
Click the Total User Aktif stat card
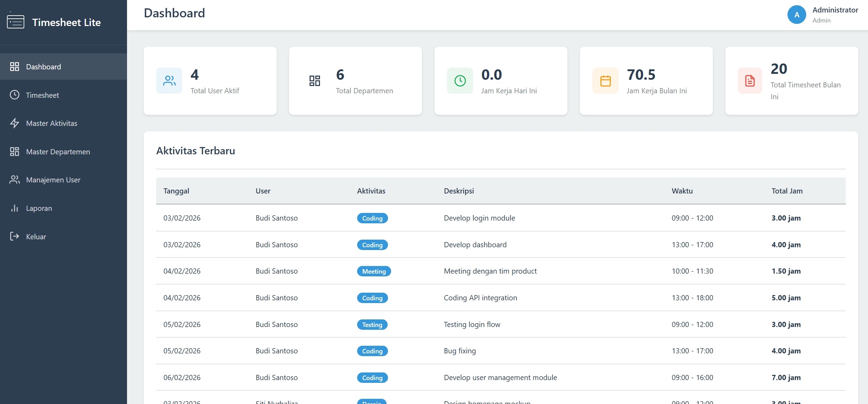pyautogui.click(x=210, y=80)
